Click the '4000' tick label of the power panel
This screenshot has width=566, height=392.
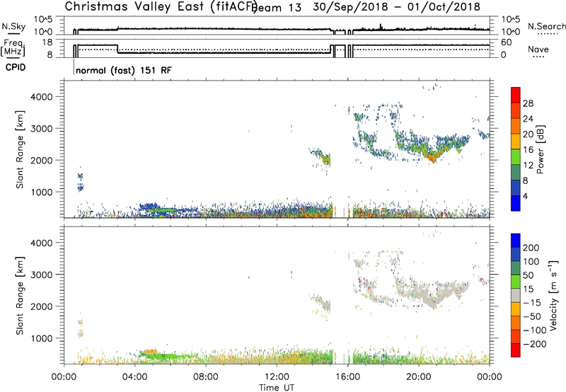click(x=42, y=97)
